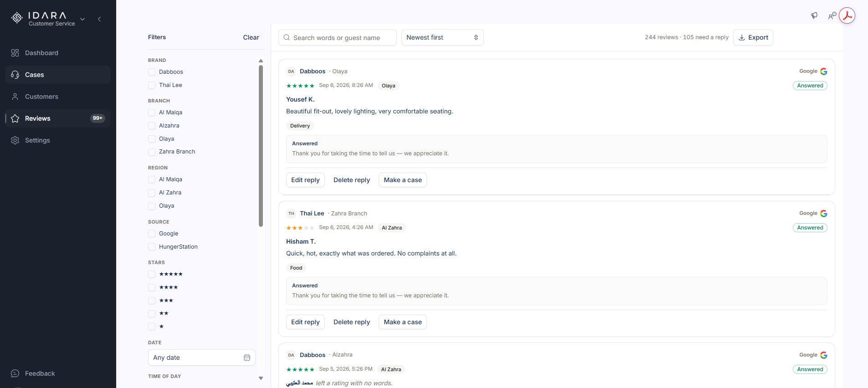Check the Dabboos brand filter

tap(152, 72)
